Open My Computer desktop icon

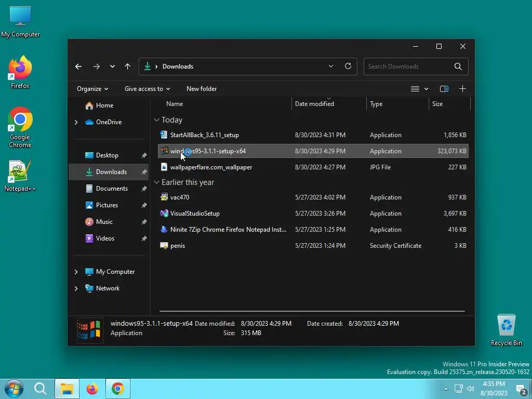[20, 22]
